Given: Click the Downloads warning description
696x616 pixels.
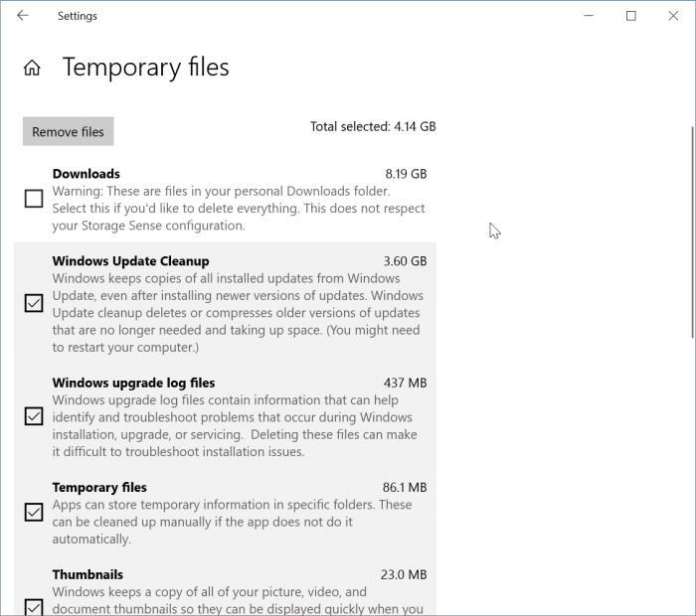Looking at the screenshot, I should click(x=239, y=209).
